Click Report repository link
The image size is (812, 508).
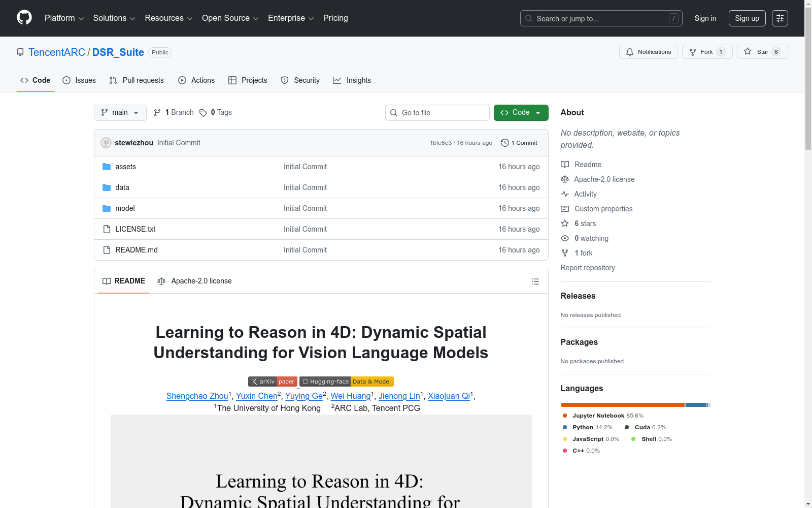pos(588,268)
